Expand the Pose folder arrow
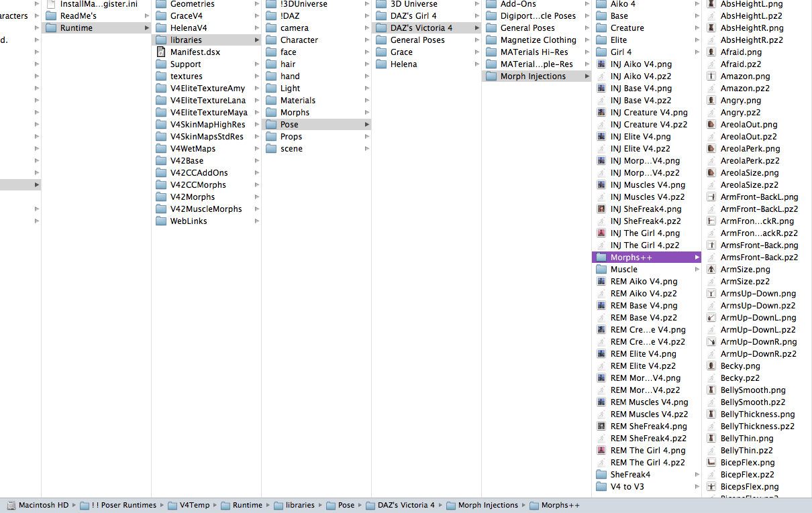The image size is (812, 513). point(367,125)
